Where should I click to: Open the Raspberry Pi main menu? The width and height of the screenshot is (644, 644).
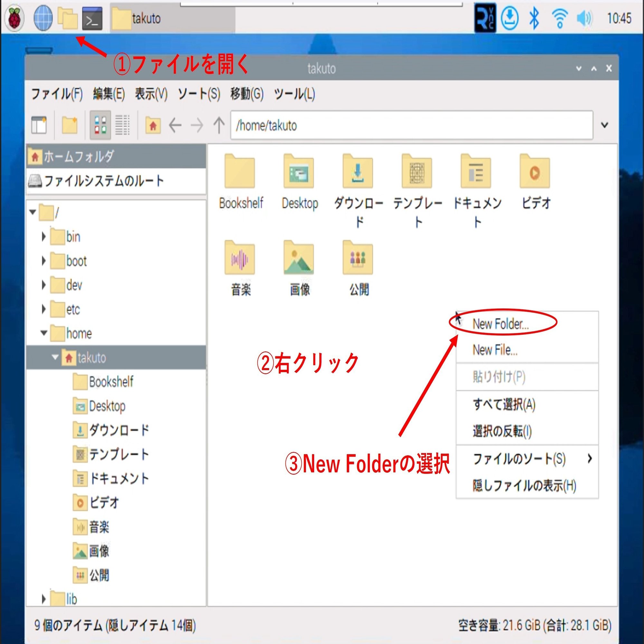pyautogui.click(x=14, y=19)
